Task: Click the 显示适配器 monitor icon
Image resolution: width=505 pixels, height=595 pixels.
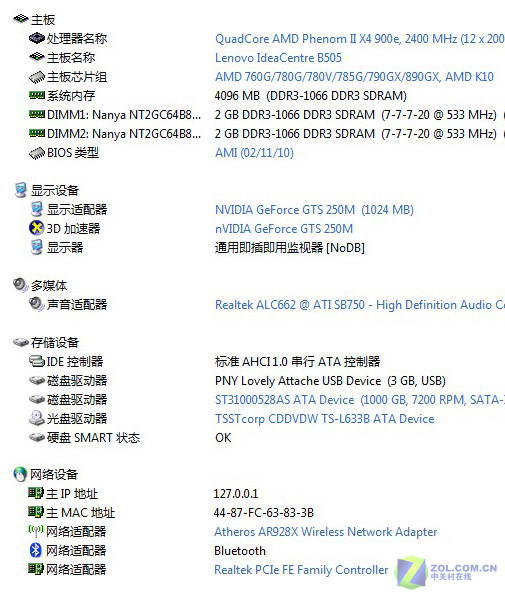Action: (x=37, y=209)
